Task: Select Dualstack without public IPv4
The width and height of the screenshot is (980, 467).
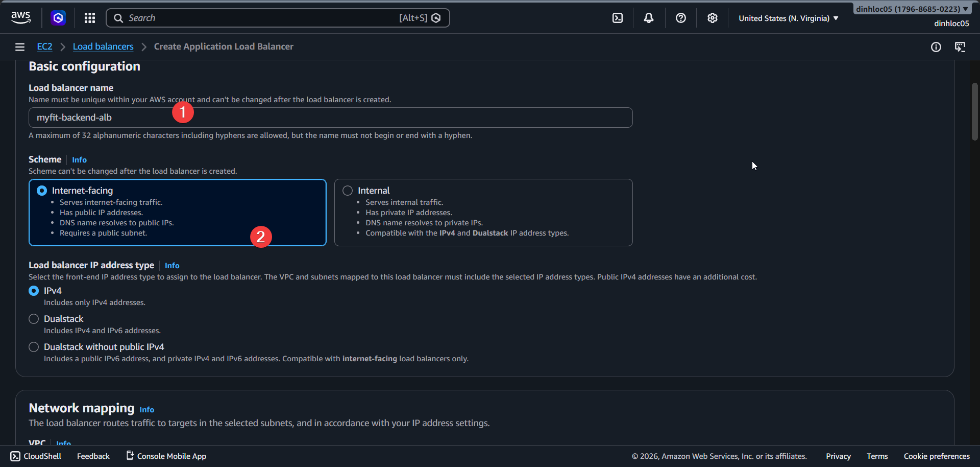Action: (x=33, y=346)
